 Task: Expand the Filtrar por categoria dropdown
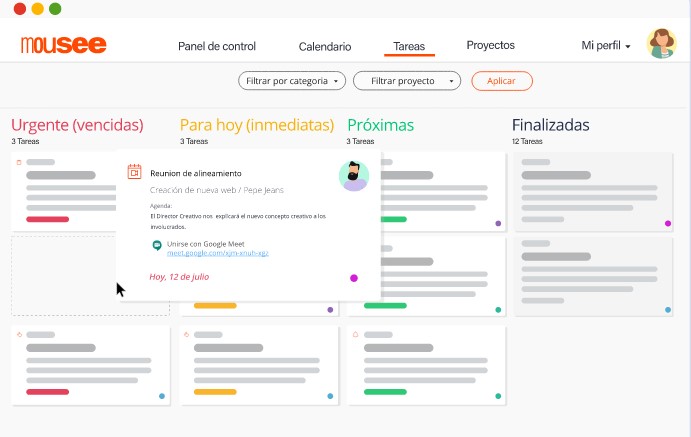292,81
